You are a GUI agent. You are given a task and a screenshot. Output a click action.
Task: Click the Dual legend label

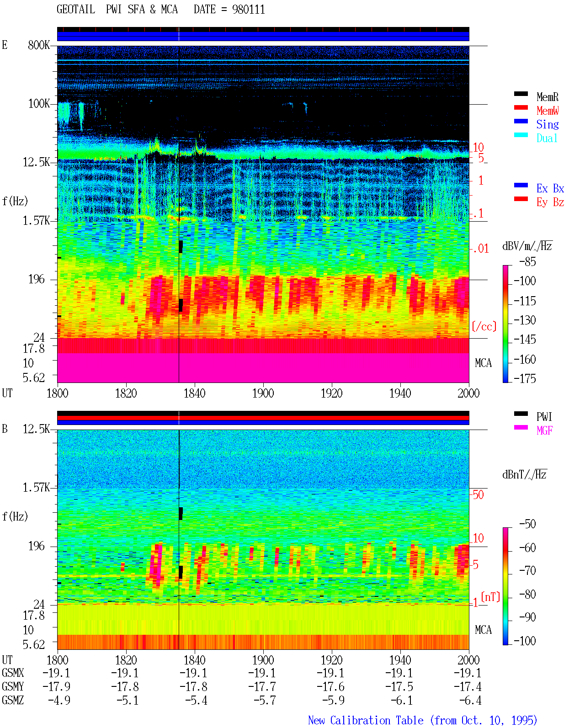click(x=548, y=138)
